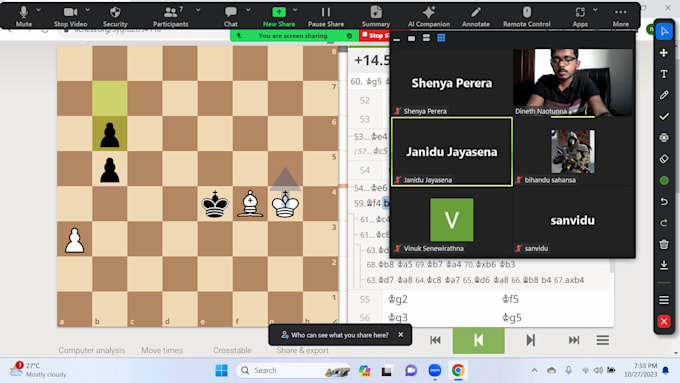Open video options arrow next to Stop Video
The width and height of the screenshot is (680, 383).
(x=88, y=10)
